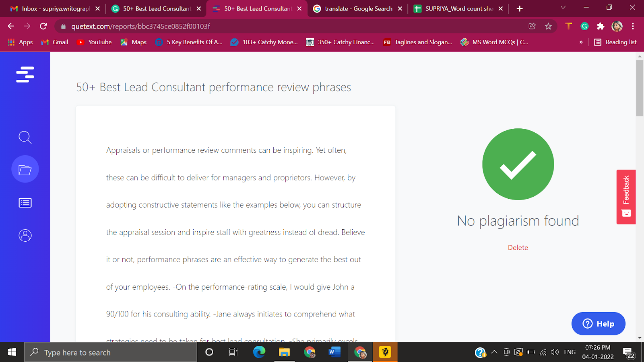Open Microsoft Word from the taskbar
The width and height of the screenshot is (644, 362).
pyautogui.click(x=334, y=352)
